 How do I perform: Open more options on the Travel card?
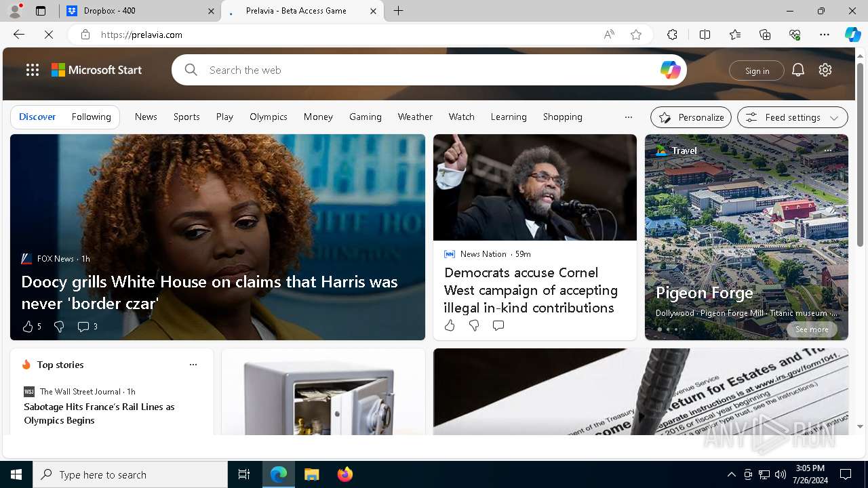(827, 150)
